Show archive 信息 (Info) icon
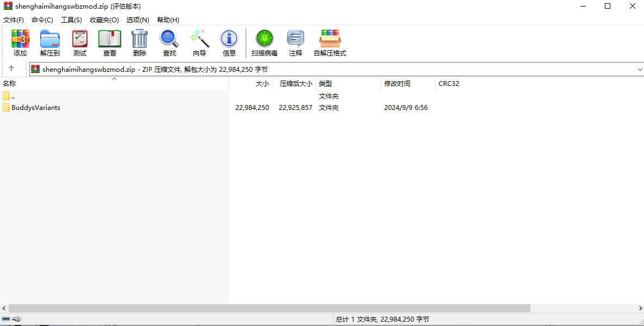Viewport: 644px width, 326px height. (x=229, y=42)
